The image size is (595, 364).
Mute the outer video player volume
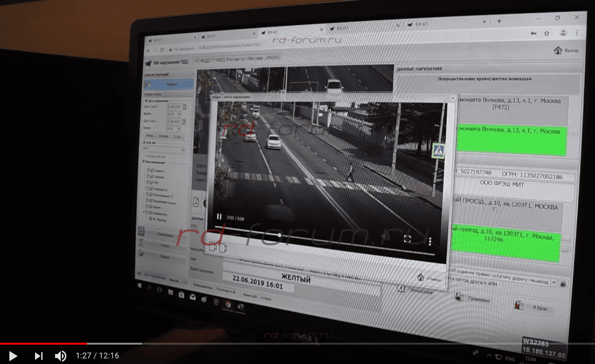pos(61,356)
